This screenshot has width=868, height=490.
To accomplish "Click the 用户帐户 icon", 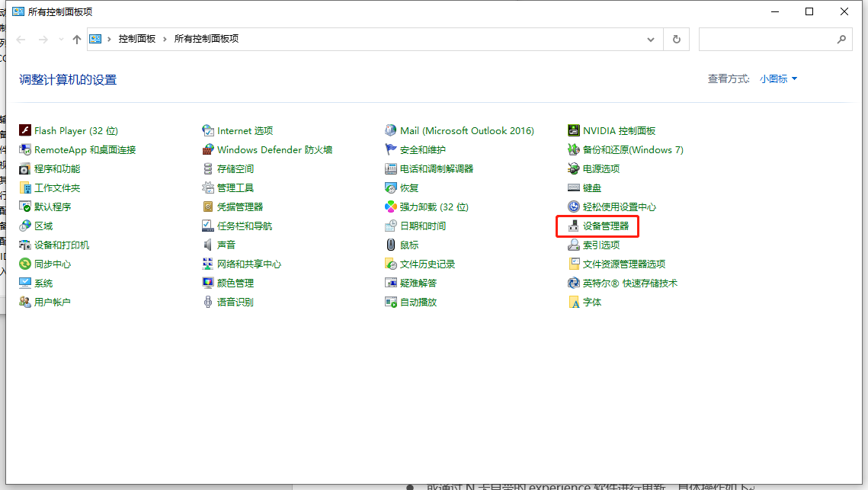I will [25, 302].
